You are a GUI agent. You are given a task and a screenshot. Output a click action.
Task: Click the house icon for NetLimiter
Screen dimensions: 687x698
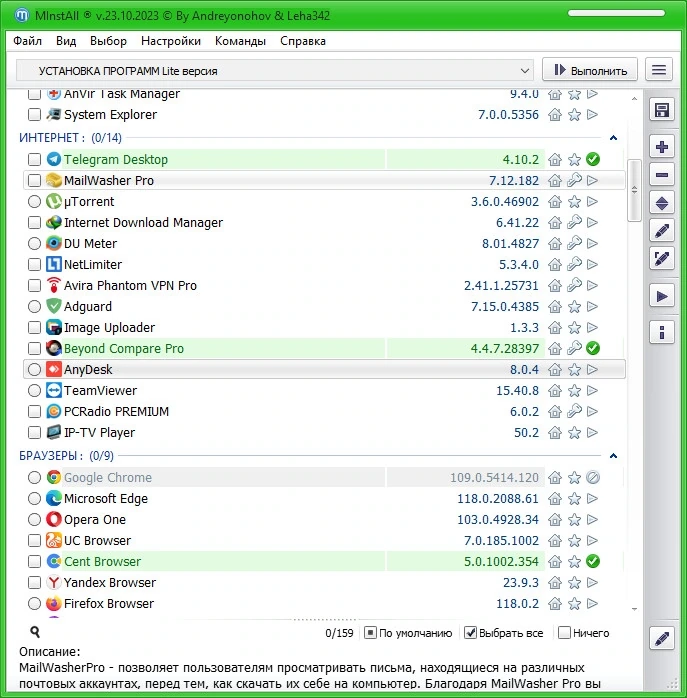tap(555, 264)
